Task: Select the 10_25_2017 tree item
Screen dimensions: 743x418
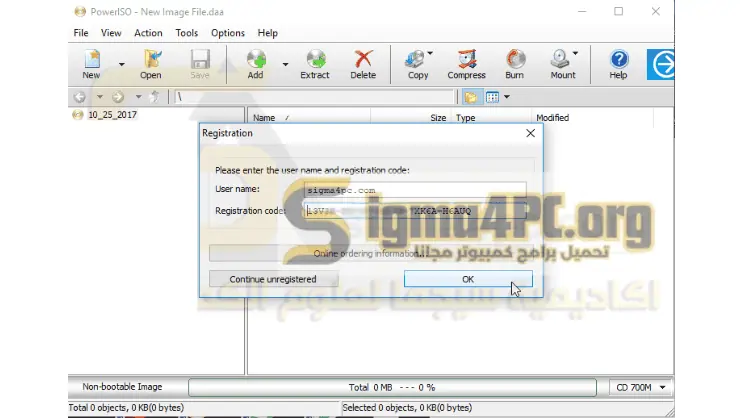Action: pyautogui.click(x=112, y=115)
